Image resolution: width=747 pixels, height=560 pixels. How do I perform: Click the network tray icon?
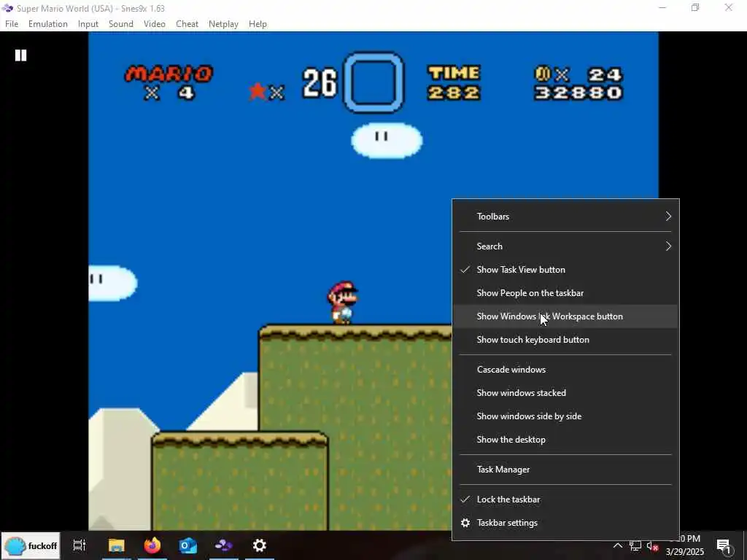[635, 545]
